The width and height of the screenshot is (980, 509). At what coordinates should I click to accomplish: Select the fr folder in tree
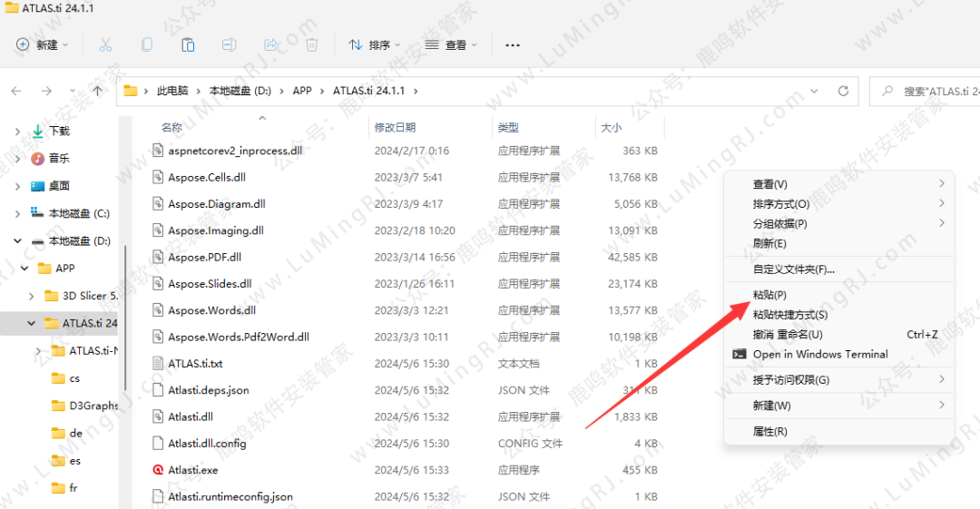(x=73, y=488)
